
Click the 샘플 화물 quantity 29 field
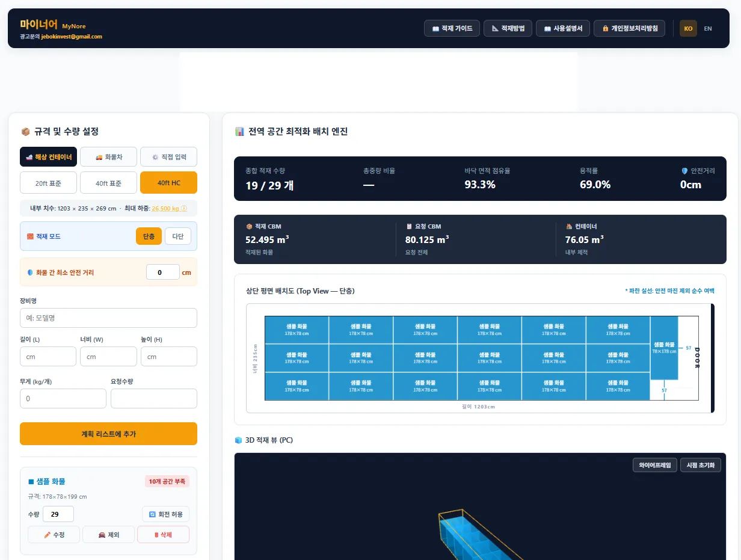click(x=58, y=514)
